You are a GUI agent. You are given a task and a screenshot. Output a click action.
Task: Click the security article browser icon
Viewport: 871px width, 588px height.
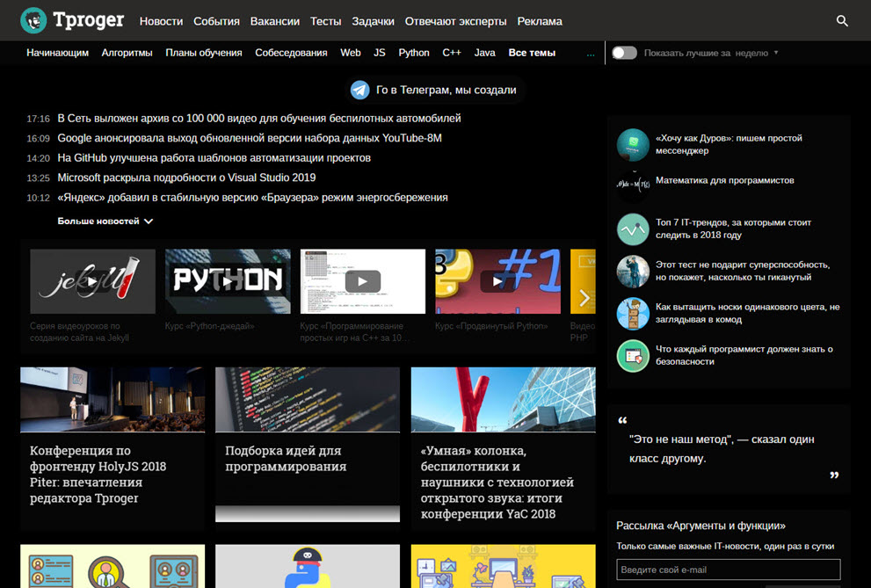(633, 355)
